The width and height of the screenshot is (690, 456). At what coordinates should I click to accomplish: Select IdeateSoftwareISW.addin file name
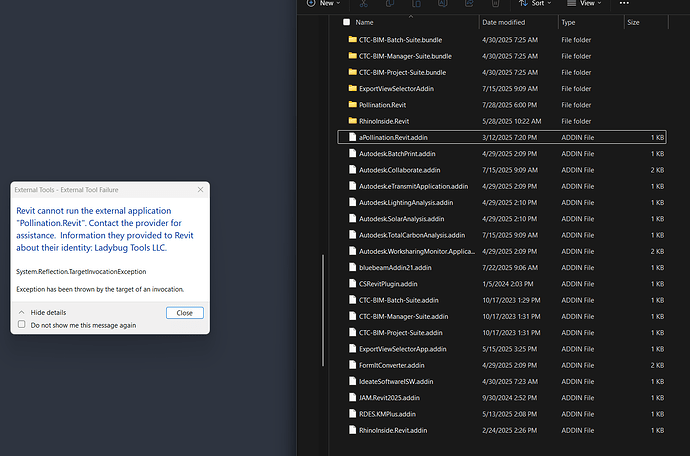(396, 382)
